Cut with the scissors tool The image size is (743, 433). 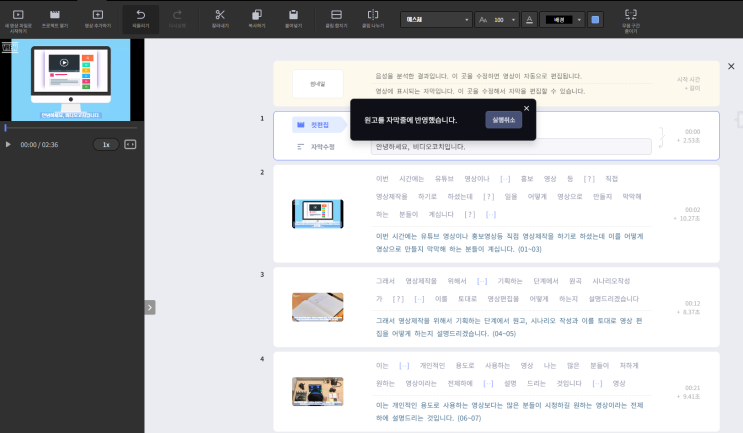tap(220, 19)
